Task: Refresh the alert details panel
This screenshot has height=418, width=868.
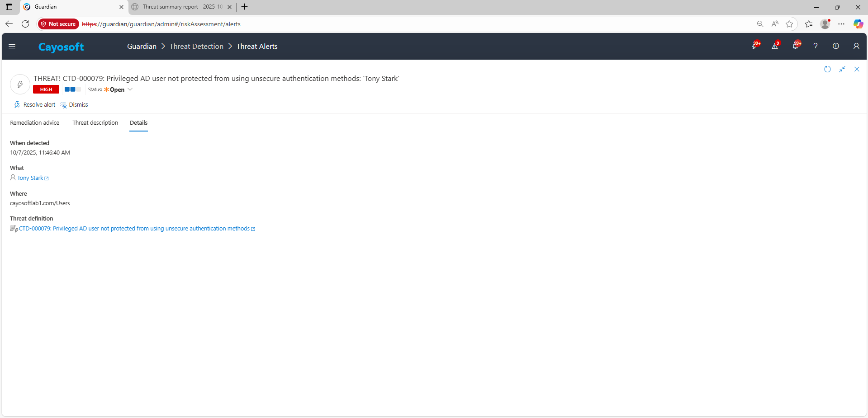Action: pyautogui.click(x=827, y=69)
